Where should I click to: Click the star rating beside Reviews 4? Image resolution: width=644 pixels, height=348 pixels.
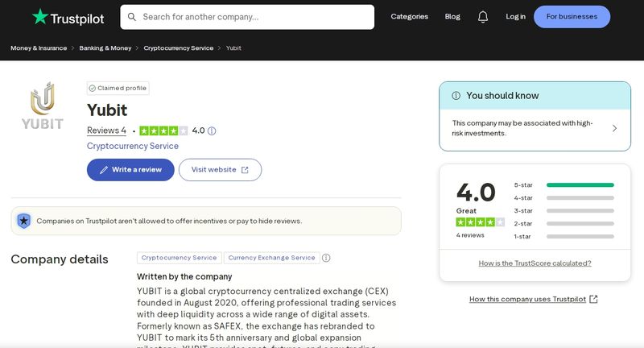[163, 130]
